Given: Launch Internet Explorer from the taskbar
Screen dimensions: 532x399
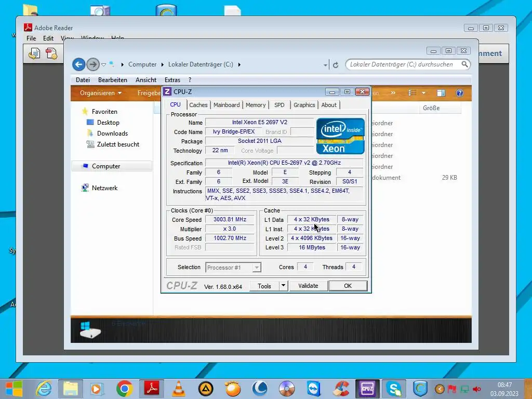Looking at the screenshot, I should point(44,389).
